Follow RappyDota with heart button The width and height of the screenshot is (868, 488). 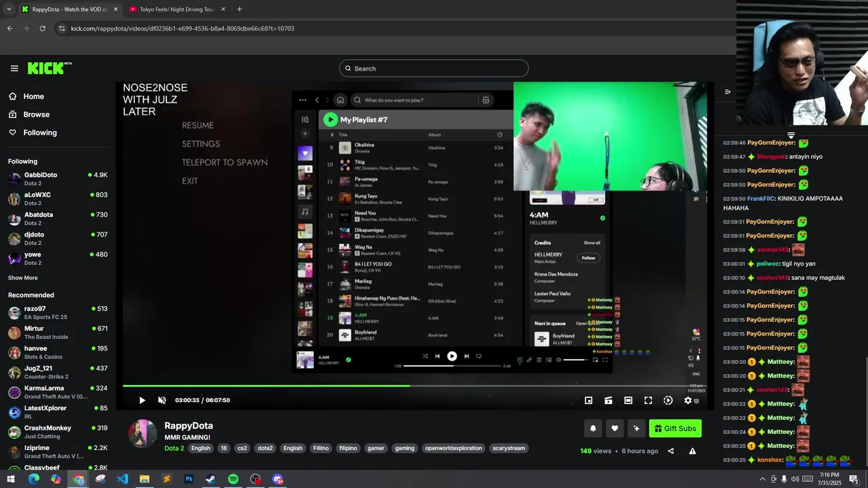coord(615,428)
